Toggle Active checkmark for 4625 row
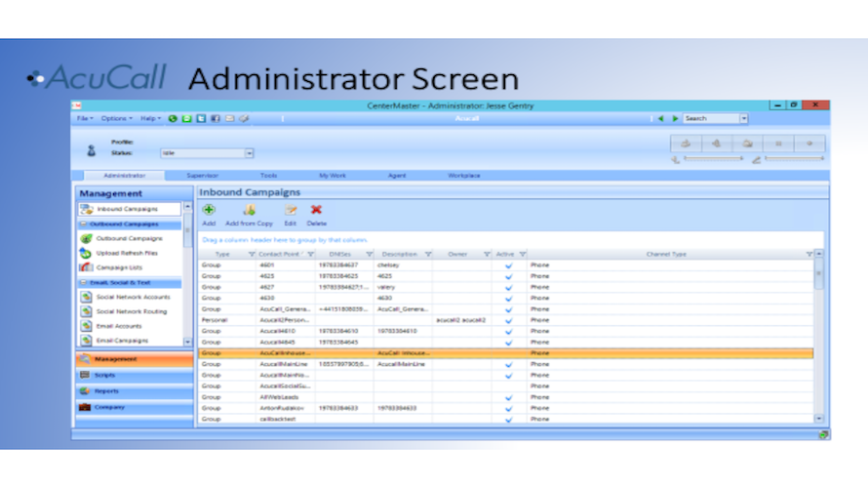 tap(509, 276)
